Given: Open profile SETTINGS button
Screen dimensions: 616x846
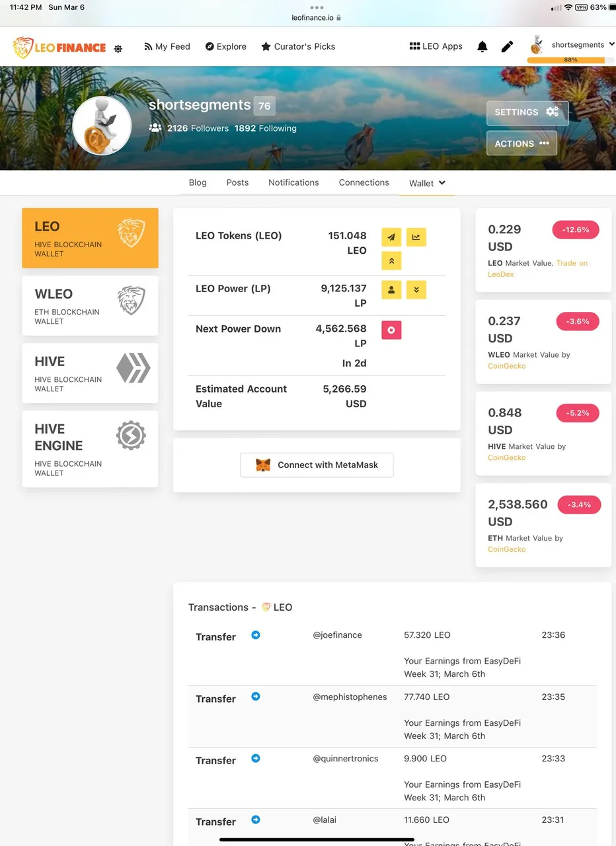Looking at the screenshot, I should [527, 112].
